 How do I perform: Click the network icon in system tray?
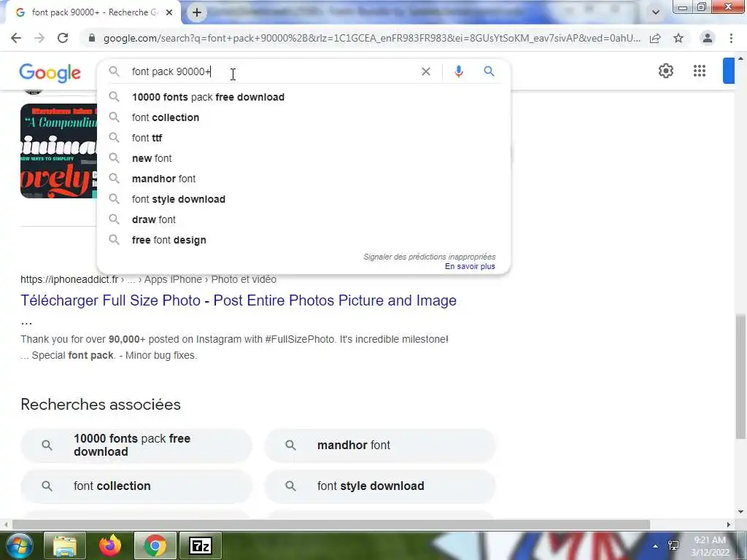click(673, 546)
